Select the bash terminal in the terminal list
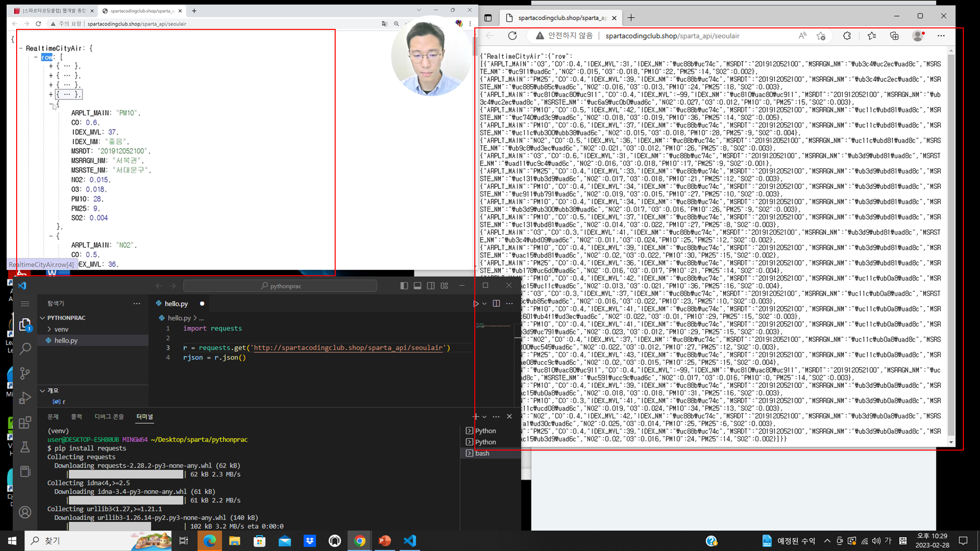Viewport: 980px width, 551px height. [491, 453]
